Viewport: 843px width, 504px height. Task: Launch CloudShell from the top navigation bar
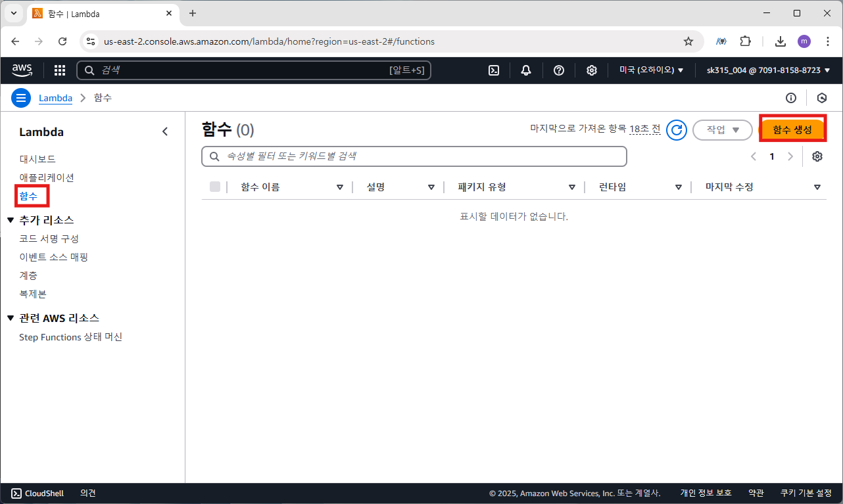point(494,70)
